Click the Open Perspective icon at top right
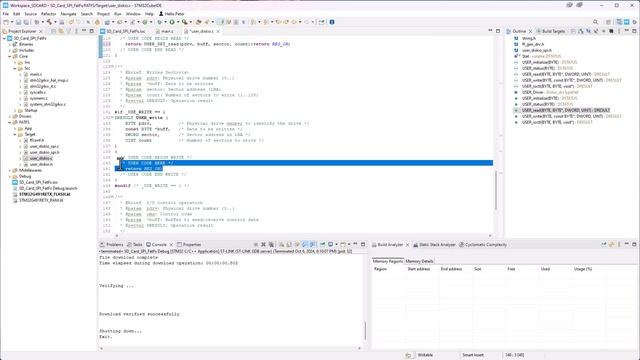The width and height of the screenshot is (640, 360). (608, 22)
